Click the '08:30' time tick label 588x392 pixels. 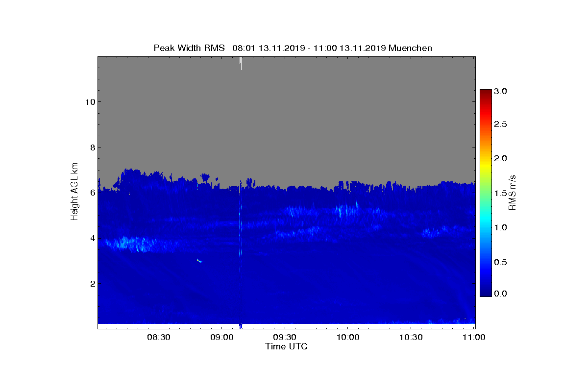coord(158,338)
